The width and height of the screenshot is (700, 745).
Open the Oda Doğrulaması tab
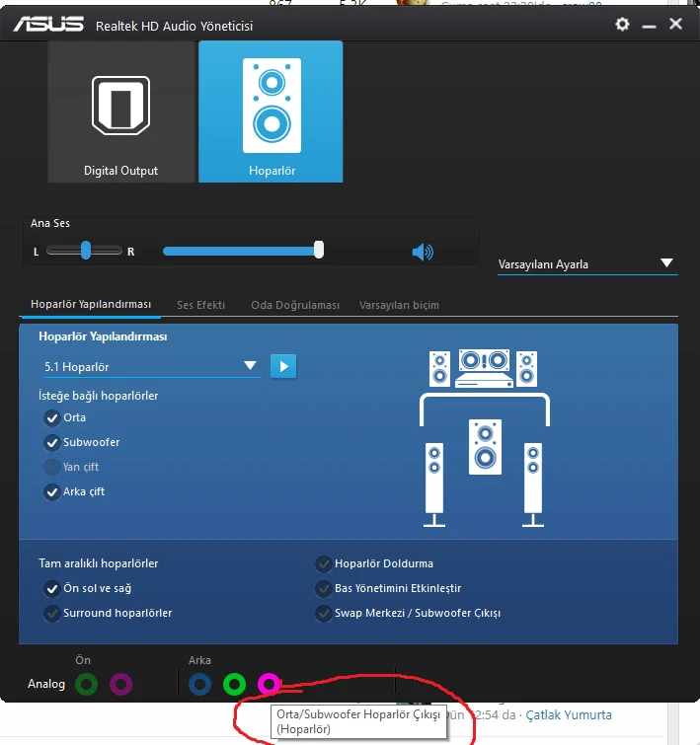pyautogui.click(x=295, y=305)
